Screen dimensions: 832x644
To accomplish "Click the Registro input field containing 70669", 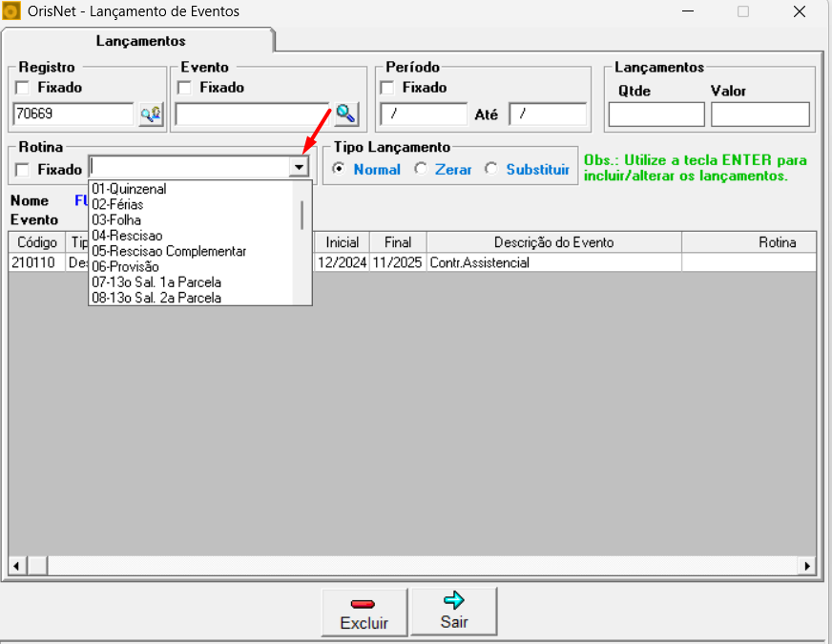I will pyautogui.click(x=73, y=114).
